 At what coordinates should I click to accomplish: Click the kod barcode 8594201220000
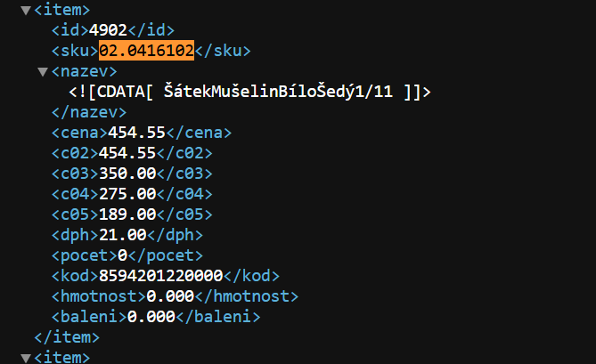point(160,276)
